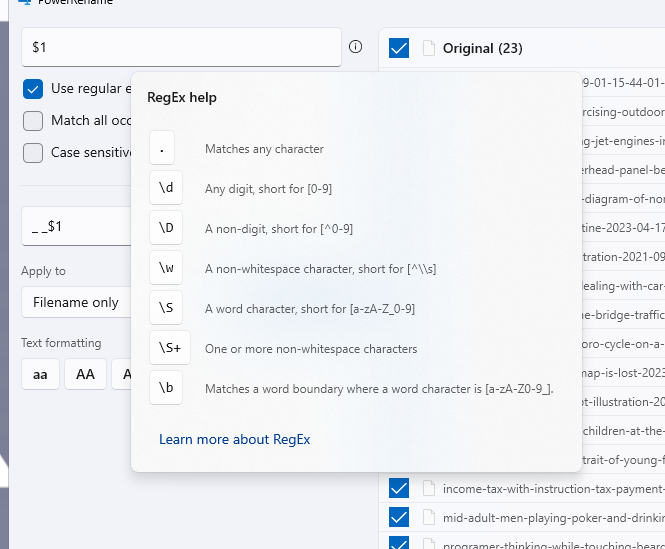Open the Learn more about RegEx link
The height and width of the screenshot is (549, 665).
pyautogui.click(x=235, y=439)
